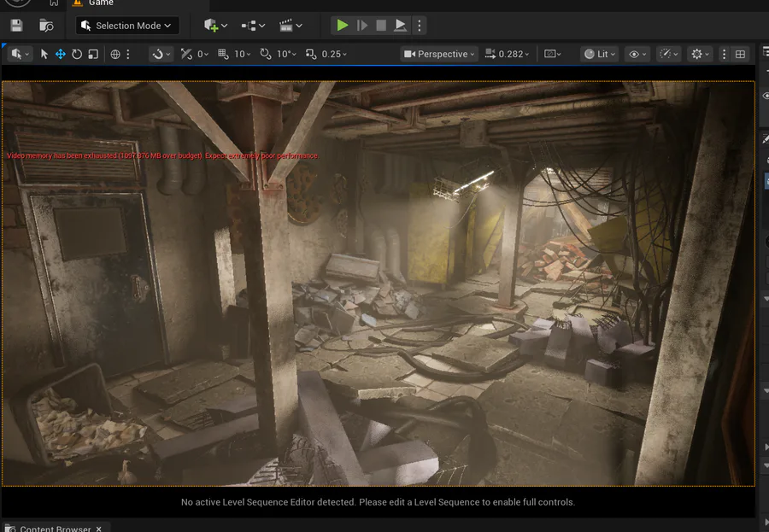This screenshot has width=769, height=532.
Task: Toggle grid snapping icon
Action: (x=223, y=54)
